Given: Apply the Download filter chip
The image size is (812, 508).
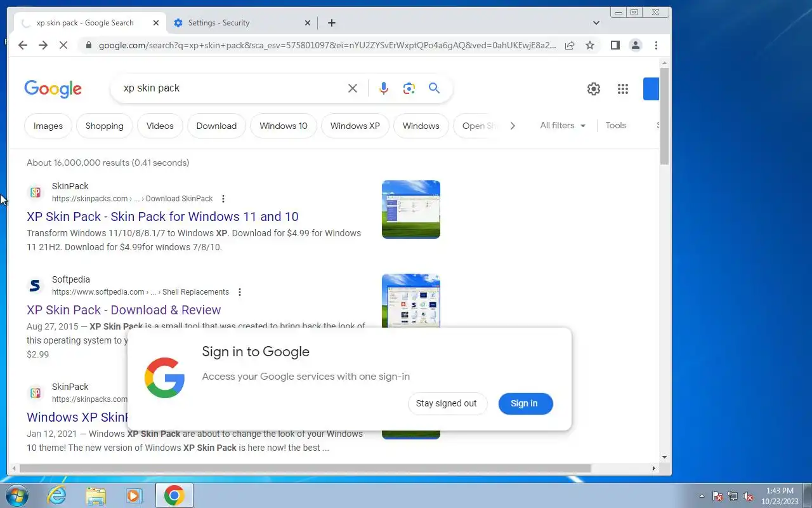Looking at the screenshot, I should tap(216, 126).
